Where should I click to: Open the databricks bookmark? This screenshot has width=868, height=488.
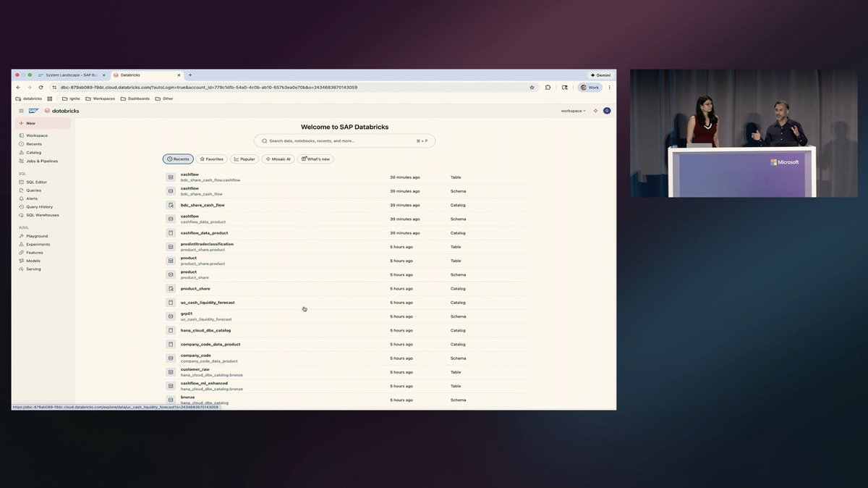[29, 98]
